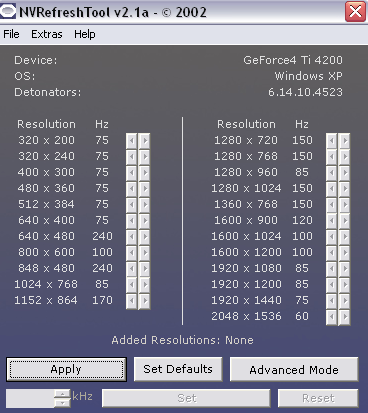
Task: Increase 1152 x 864 refresh rate
Action: click(144, 301)
